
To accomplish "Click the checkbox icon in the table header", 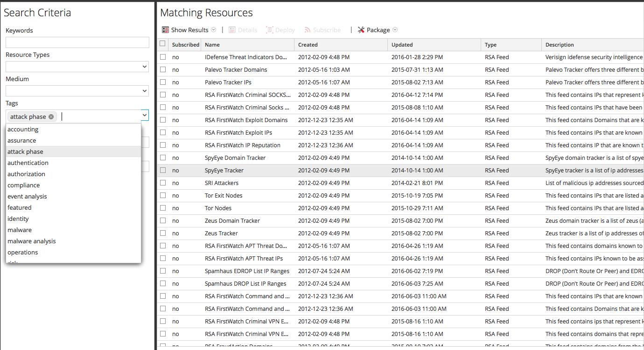I will tap(162, 43).
